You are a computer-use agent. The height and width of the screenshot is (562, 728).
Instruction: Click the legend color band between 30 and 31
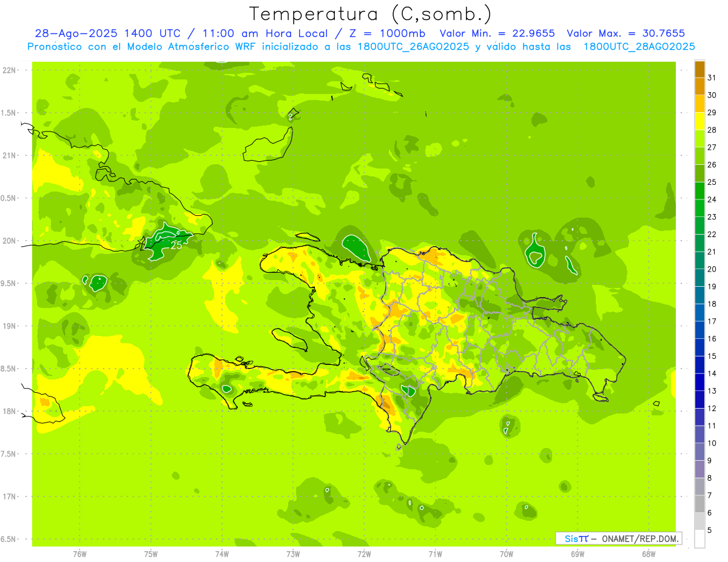pyautogui.click(x=699, y=86)
